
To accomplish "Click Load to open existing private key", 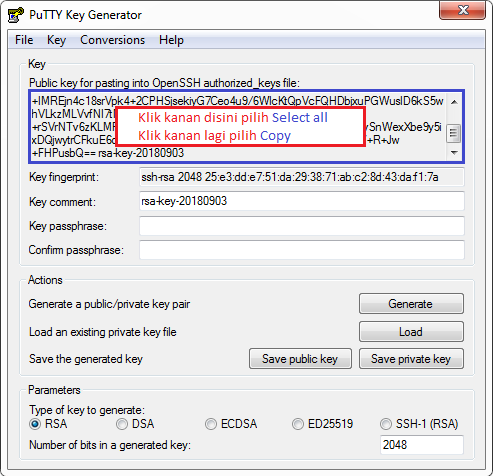I will 411,332.
